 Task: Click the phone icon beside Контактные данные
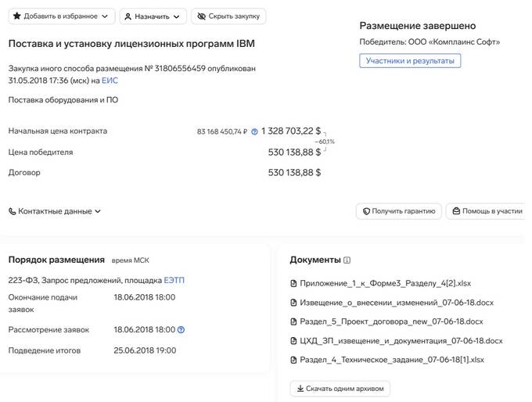[x=13, y=211]
